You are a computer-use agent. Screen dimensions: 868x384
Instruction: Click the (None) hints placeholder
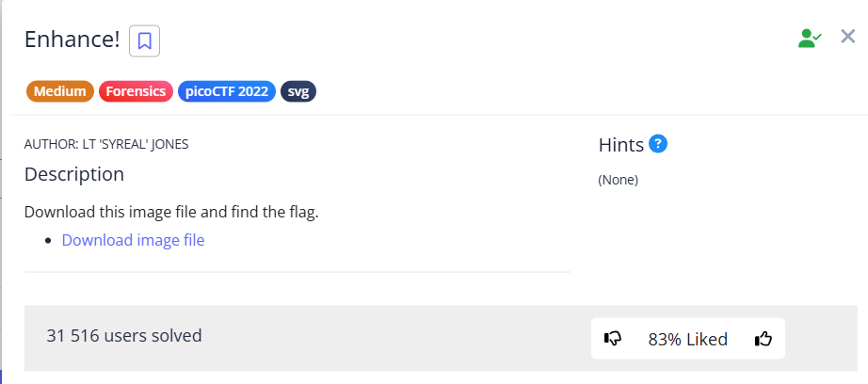(x=618, y=180)
